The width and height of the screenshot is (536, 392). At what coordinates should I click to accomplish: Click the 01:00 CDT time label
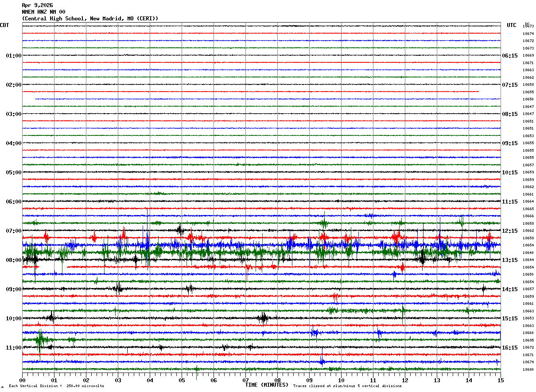(14, 56)
